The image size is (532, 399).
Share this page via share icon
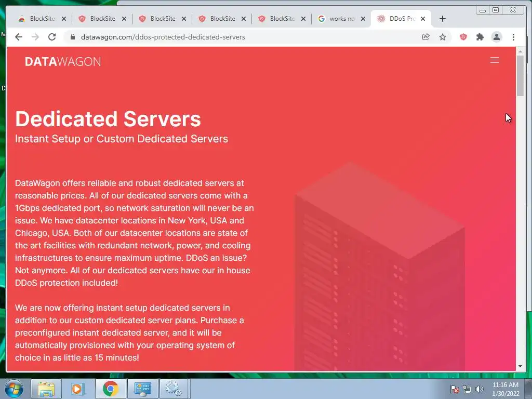point(426,37)
